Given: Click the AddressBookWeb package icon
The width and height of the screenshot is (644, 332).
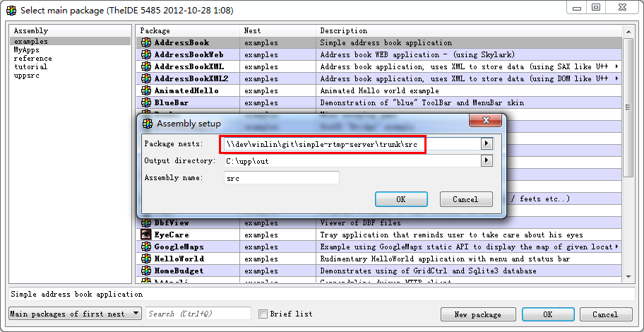Looking at the screenshot, I should [x=146, y=55].
